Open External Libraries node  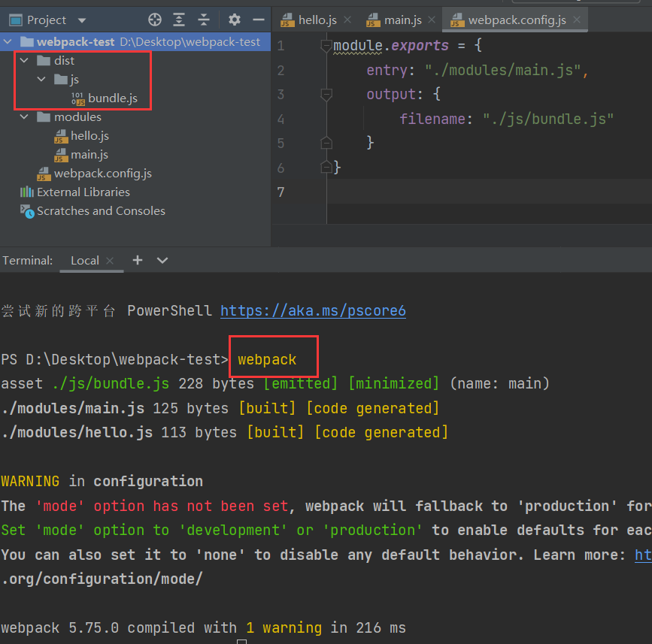pos(75,192)
